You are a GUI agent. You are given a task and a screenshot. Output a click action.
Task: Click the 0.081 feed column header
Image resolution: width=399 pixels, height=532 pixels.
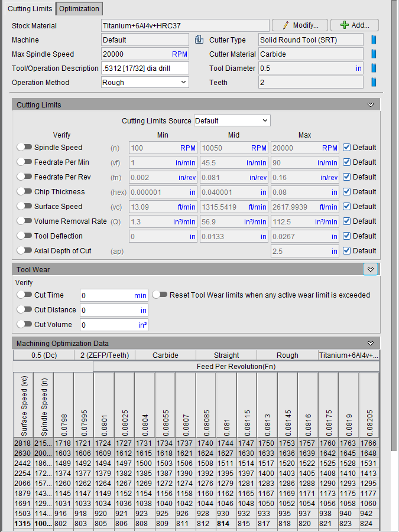[226, 405]
